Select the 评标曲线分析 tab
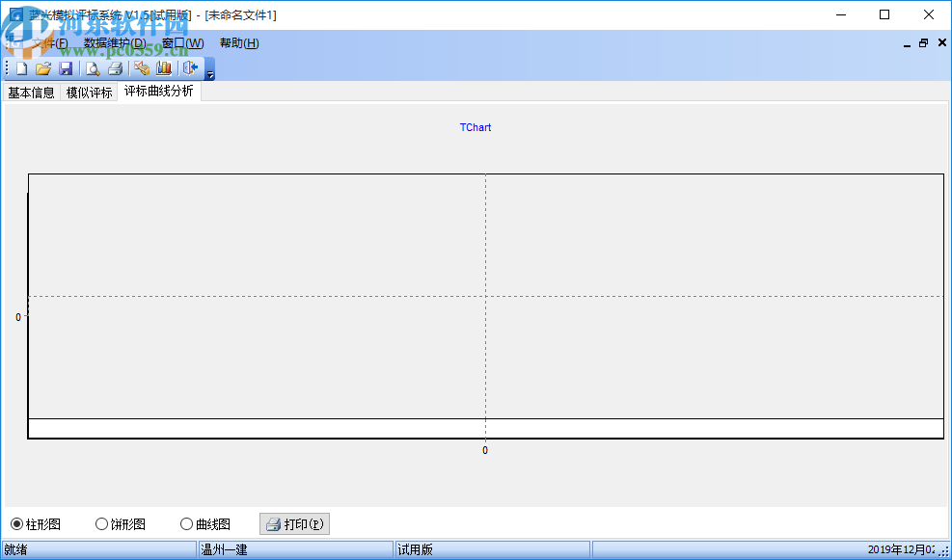The width and height of the screenshot is (952, 560). (x=159, y=91)
